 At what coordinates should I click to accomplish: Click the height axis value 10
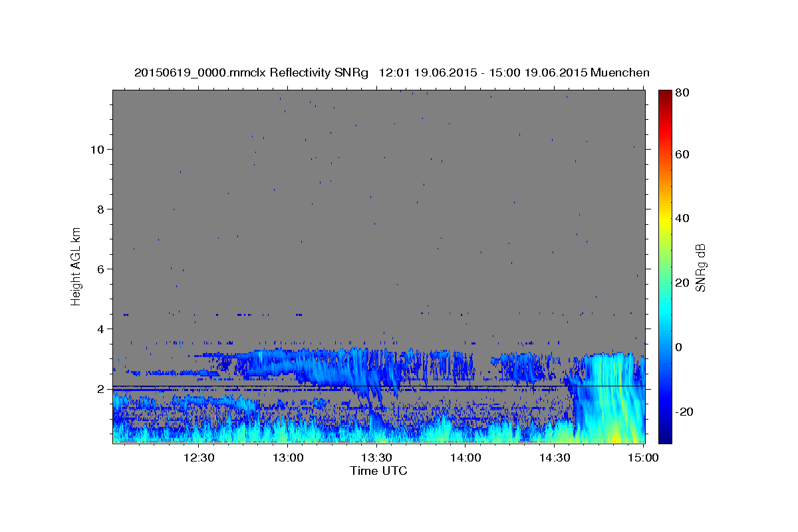[96, 149]
